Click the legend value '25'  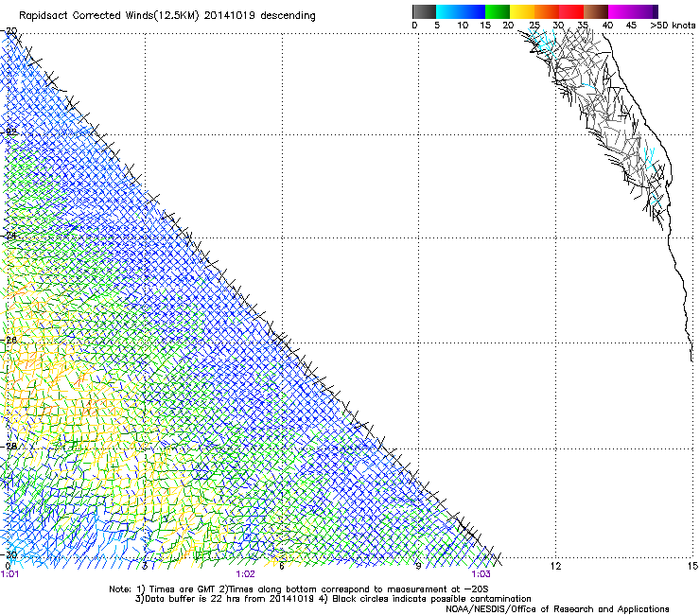pos(534,26)
